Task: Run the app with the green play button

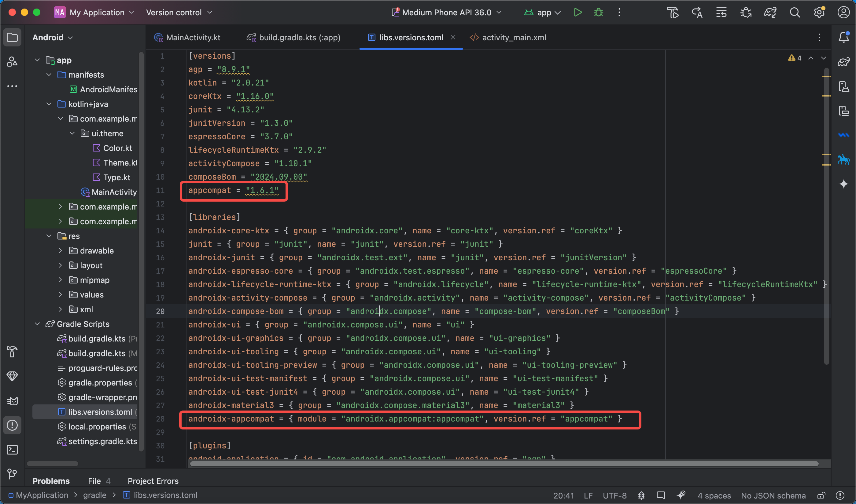Action: 577,13
